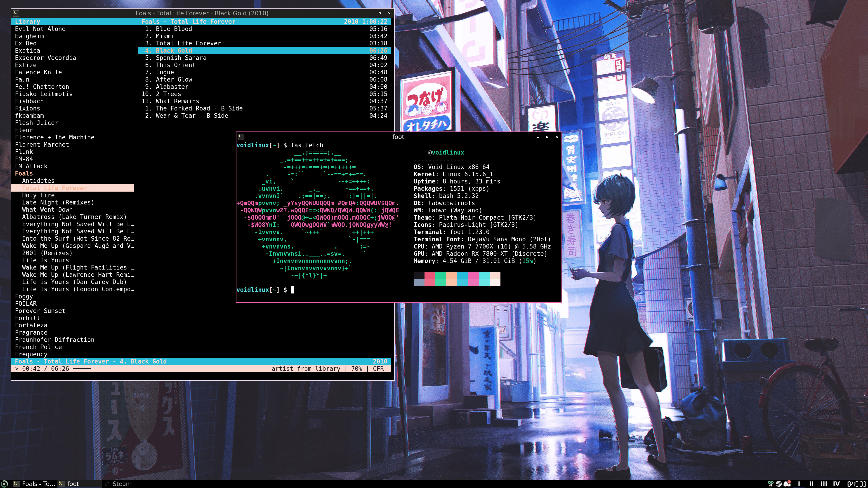
Task: Expand Florence + The Machine artist
Action: coord(54,137)
